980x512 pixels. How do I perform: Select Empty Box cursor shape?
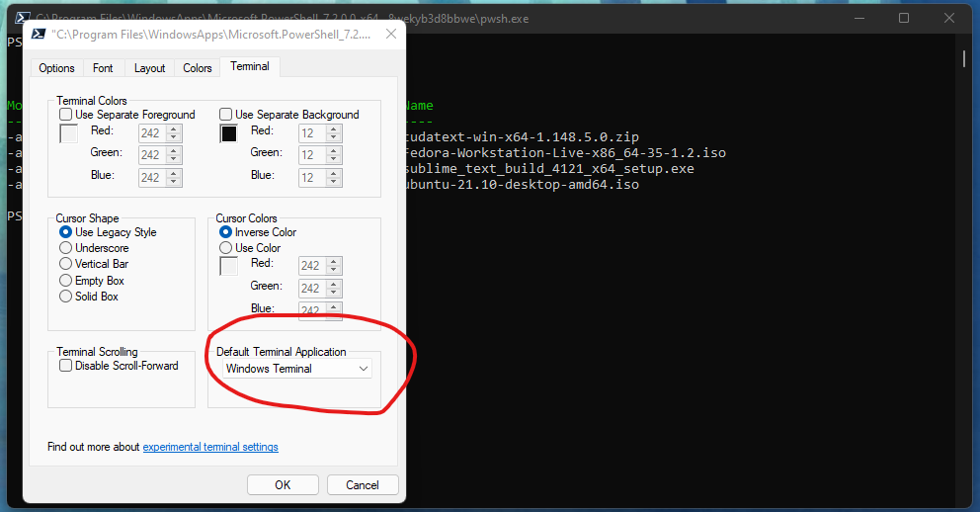pyautogui.click(x=65, y=281)
